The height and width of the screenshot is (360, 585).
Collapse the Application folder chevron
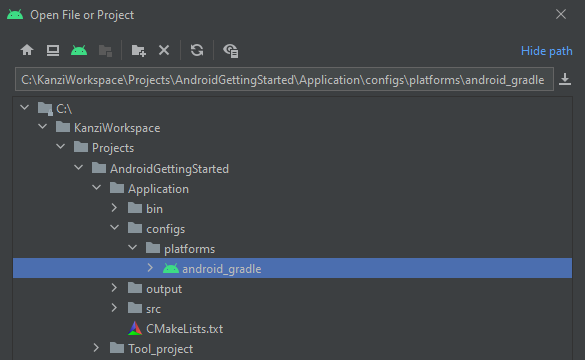96,188
